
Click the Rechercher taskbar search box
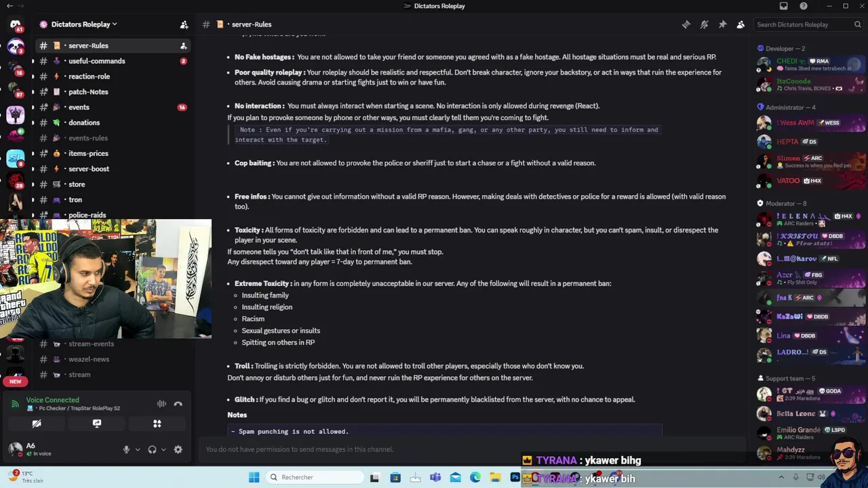click(314, 477)
